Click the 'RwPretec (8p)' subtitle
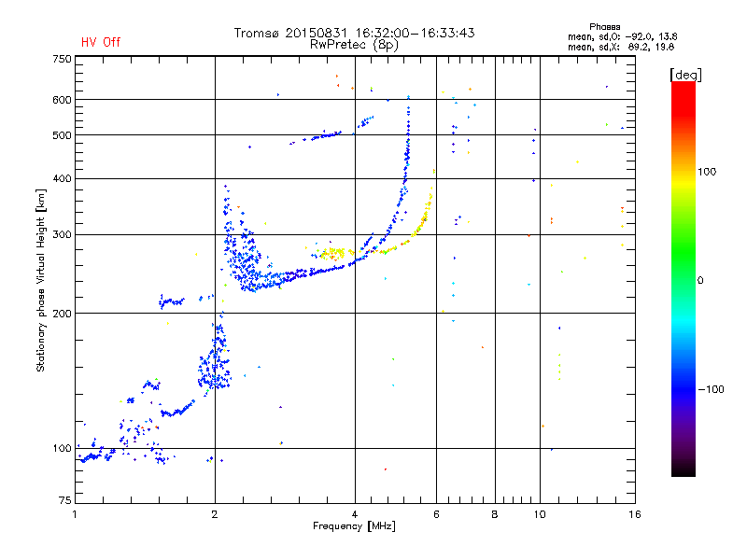 [x=354, y=45]
